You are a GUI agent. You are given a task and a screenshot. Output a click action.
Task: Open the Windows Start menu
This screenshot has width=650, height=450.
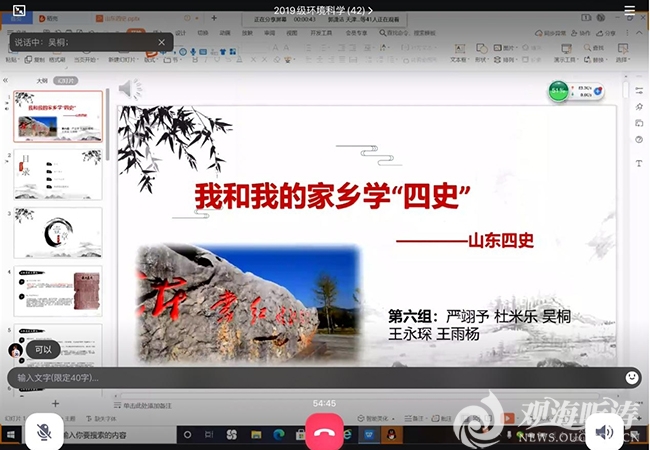tap(10, 435)
